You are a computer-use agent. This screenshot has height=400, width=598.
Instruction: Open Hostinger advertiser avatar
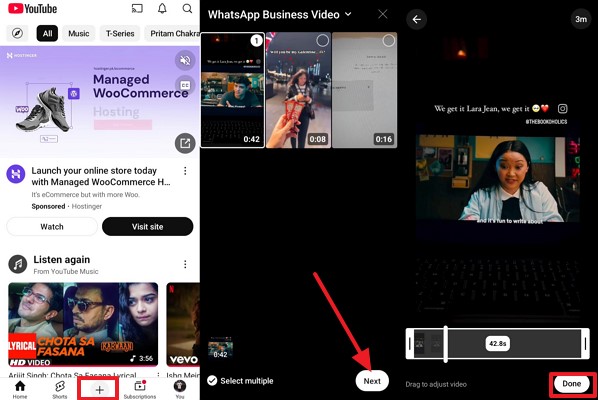tap(16, 174)
